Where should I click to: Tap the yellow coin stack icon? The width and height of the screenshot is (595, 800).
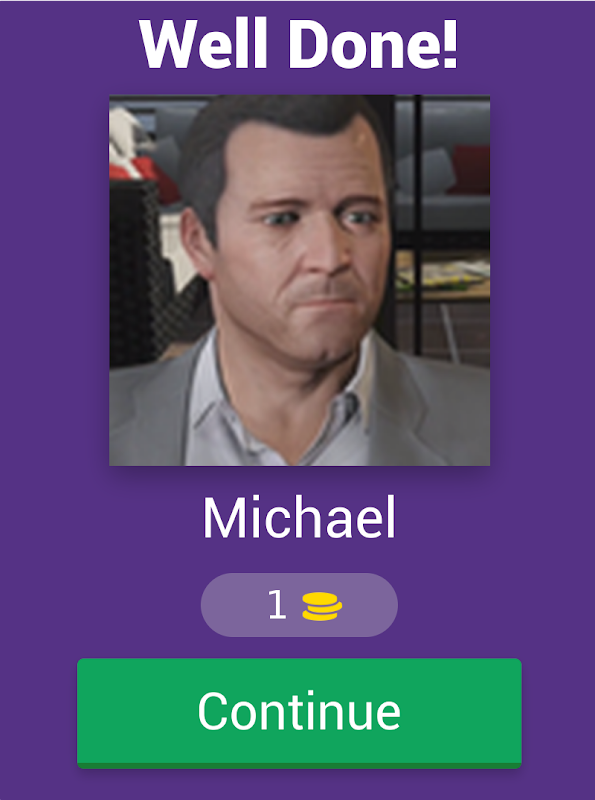pos(322,606)
